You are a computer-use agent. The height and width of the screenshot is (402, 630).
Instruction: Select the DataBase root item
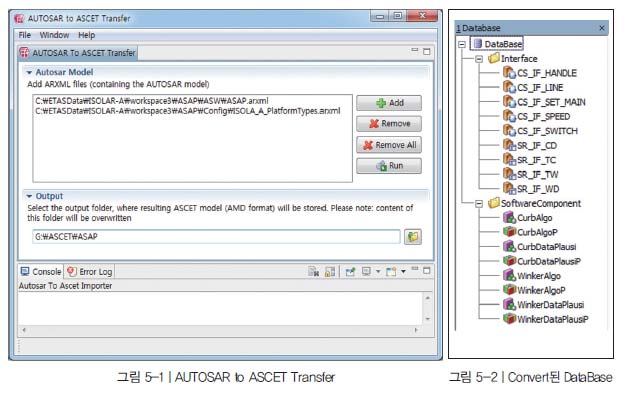point(498,44)
